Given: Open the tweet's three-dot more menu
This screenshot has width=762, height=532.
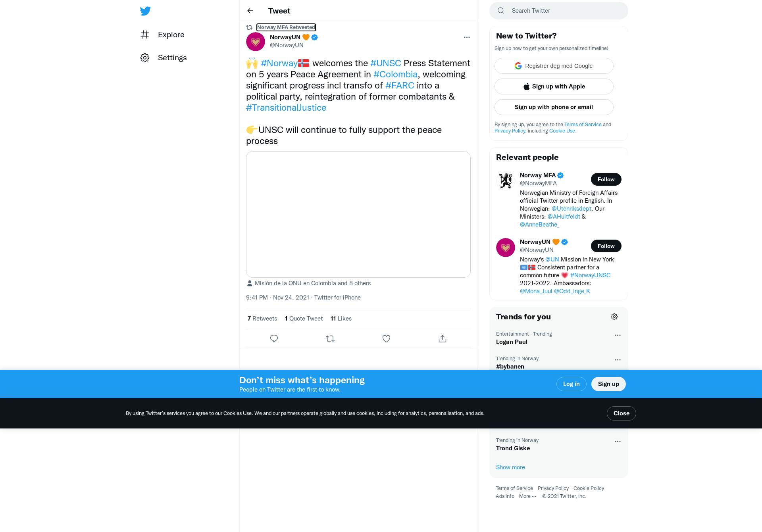Looking at the screenshot, I should (467, 37).
